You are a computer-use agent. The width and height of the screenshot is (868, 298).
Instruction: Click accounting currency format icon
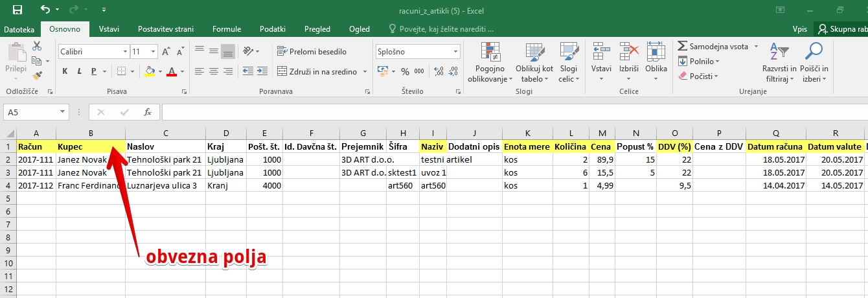pos(383,71)
